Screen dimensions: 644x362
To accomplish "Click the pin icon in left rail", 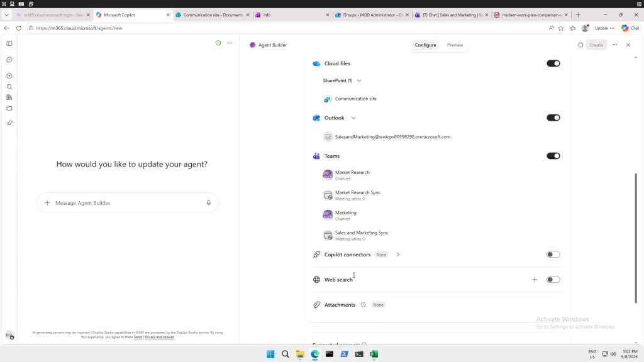I will (x=9, y=123).
